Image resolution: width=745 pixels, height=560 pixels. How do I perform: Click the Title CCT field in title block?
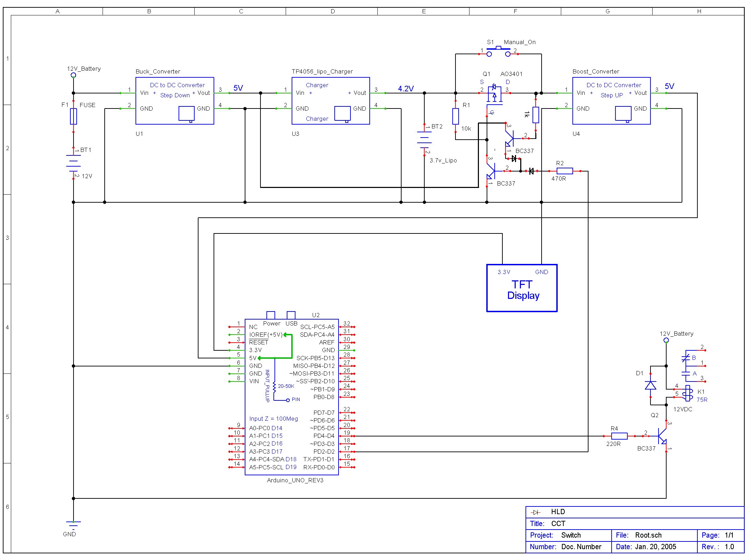558,524
